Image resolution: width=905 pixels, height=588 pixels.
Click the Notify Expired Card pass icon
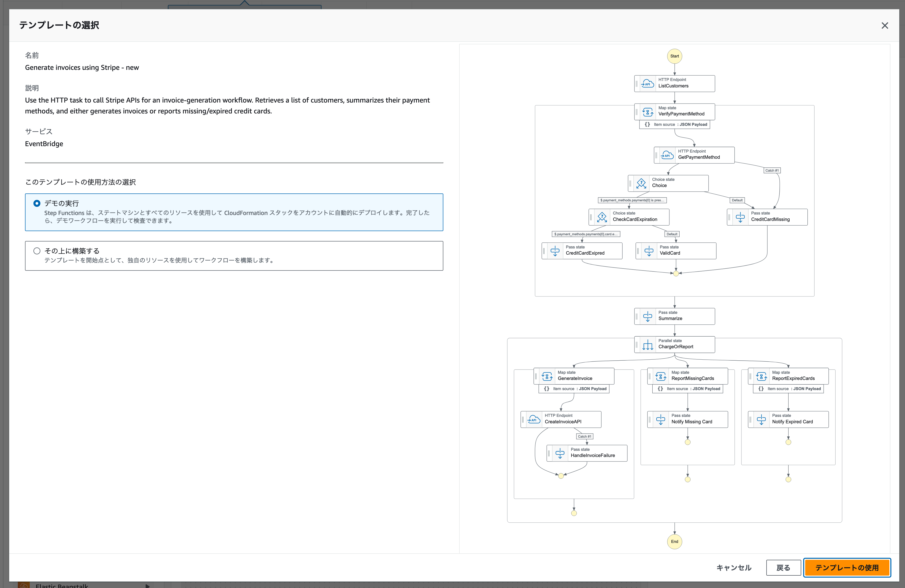click(x=761, y=420)
